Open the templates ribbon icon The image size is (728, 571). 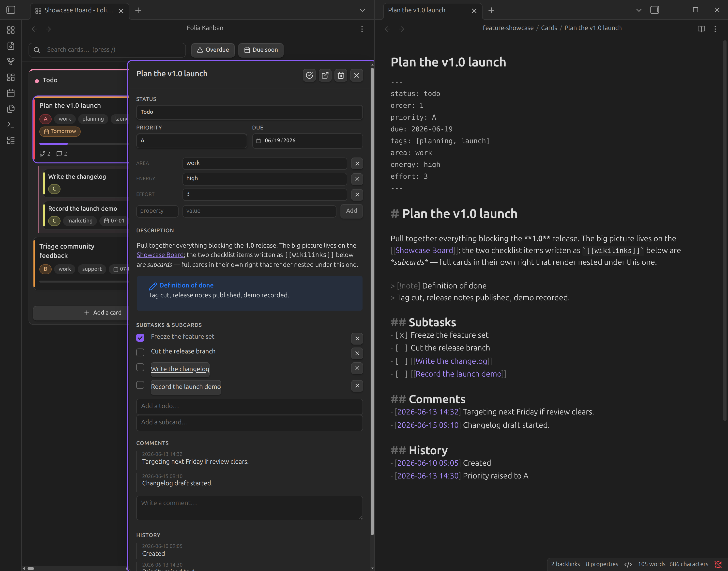tap(11, 109)
